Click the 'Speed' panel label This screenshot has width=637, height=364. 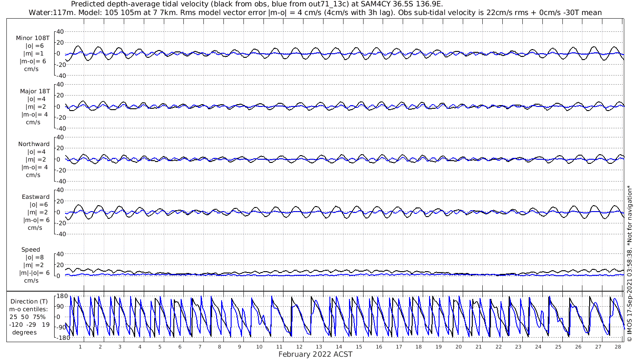(30, 250)
